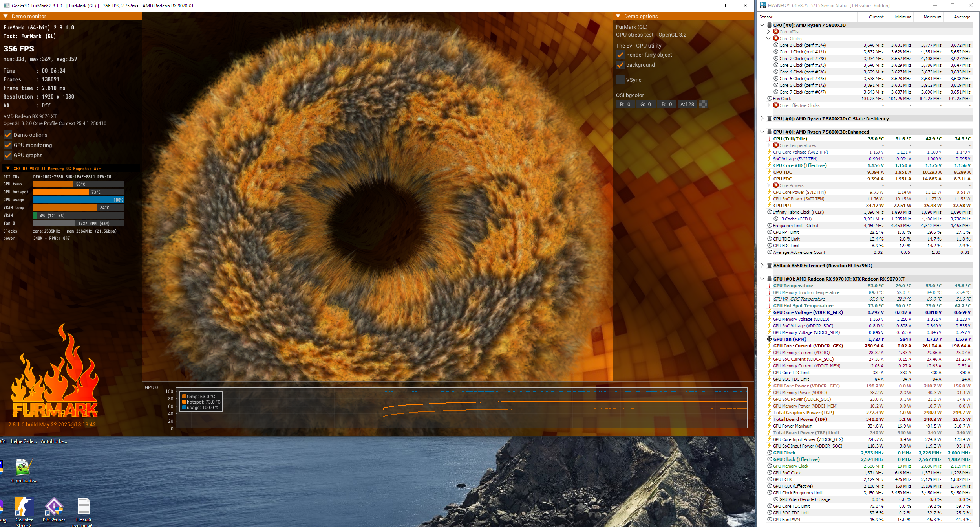
Task: Collapse the XFX RX 9070 XT Mercury section
Action: (7, 168)
